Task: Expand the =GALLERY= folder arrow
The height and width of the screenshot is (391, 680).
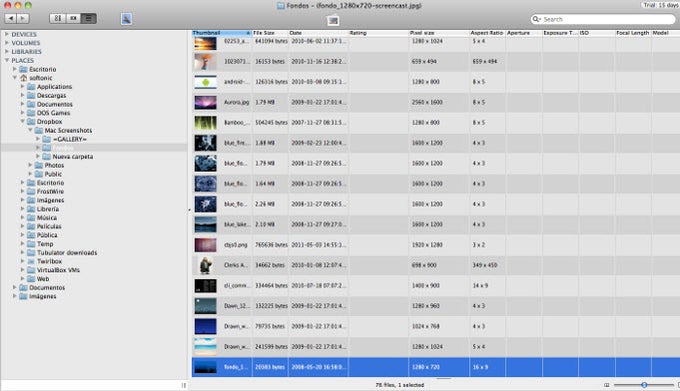Action: point(38,139)
